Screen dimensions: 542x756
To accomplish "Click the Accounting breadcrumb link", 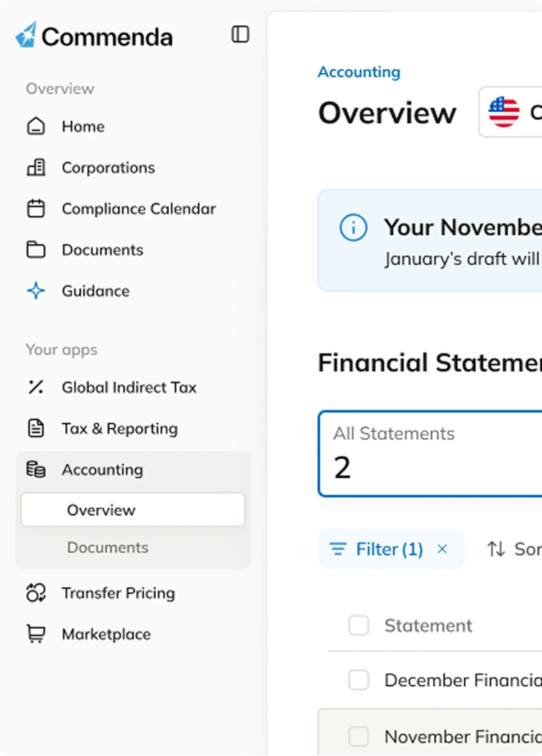I will tap(359, 72).
